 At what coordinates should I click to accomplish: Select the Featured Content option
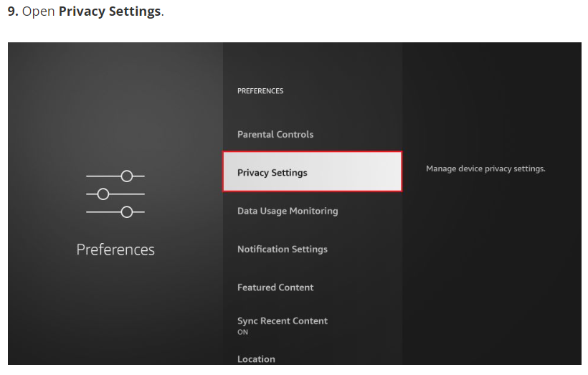click(275, 287)
